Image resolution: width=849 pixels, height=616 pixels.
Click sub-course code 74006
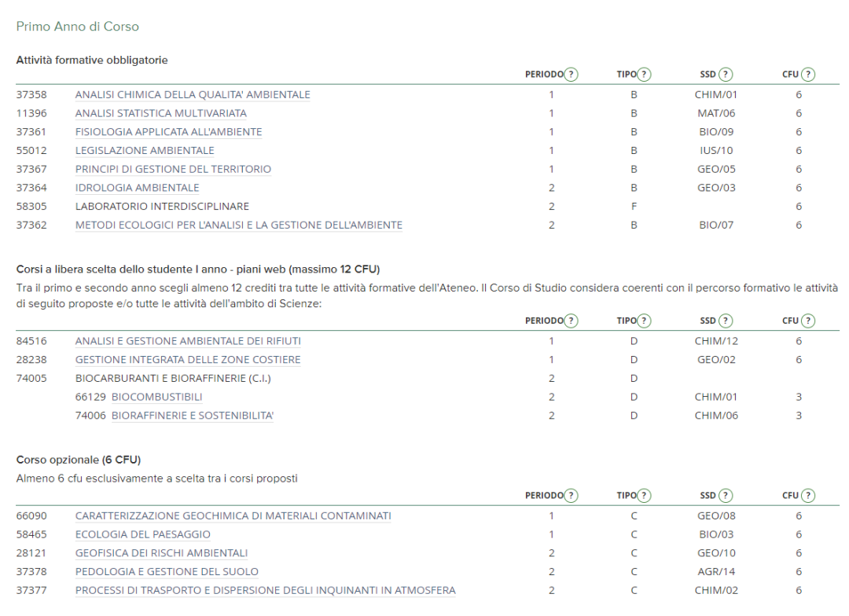pos(90,415)
